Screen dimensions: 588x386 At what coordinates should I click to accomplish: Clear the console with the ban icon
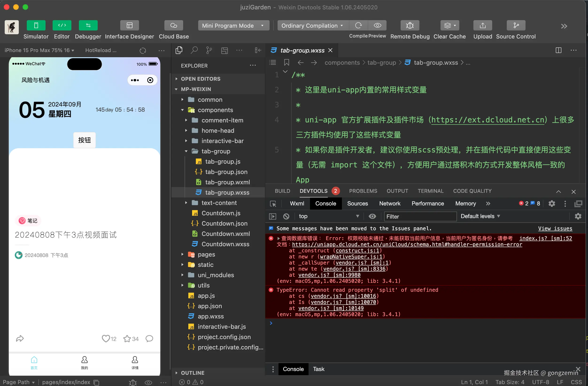(x=286, y=216)
